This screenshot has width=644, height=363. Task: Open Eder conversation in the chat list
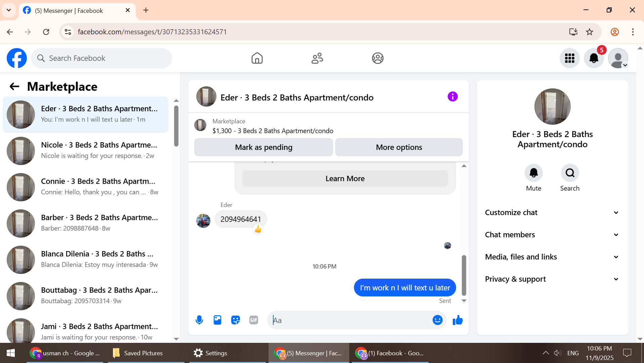[x=85, y=114]
